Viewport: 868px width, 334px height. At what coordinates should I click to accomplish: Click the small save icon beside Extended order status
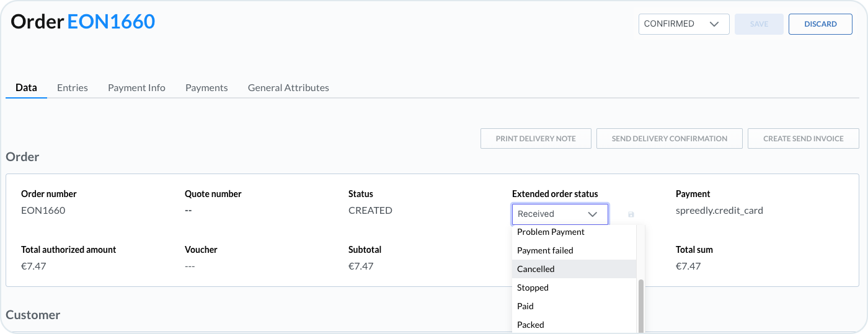631,214
